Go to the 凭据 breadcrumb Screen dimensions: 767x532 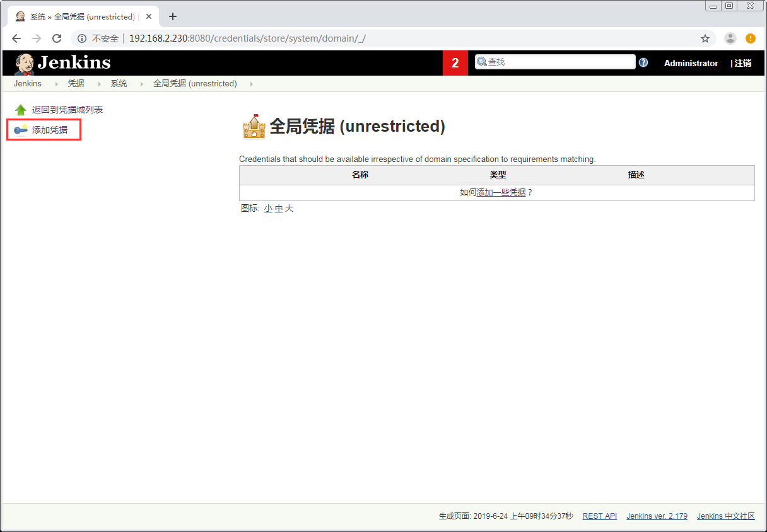(x=76, y=84)
